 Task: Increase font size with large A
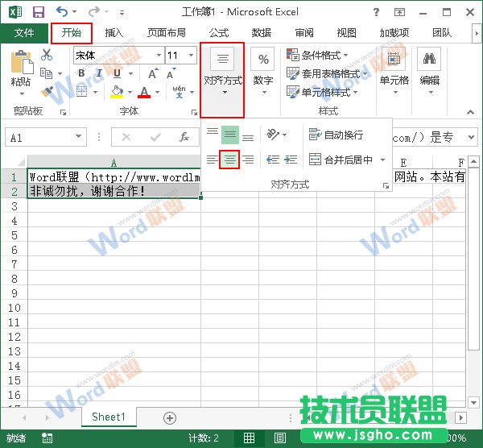pos(153,74)
